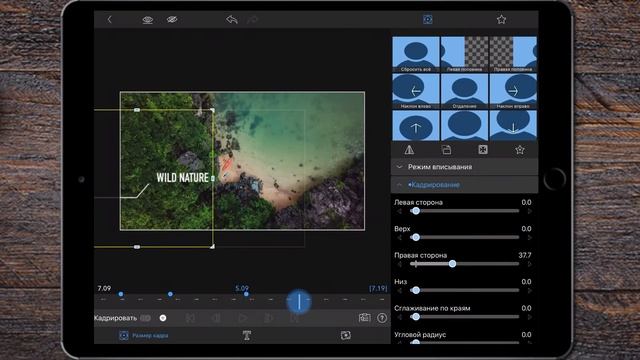Click the 37.7 value of 'Правая сторона'
This screenshot has height=360, width=640.
[525, 255]
